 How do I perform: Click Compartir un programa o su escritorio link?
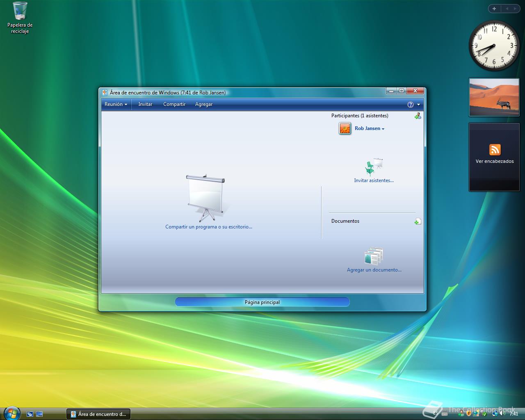209,227
